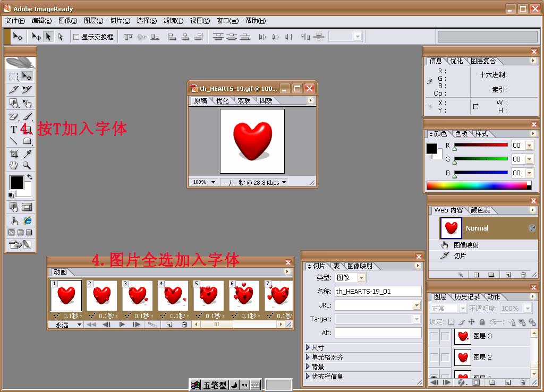This screenshot has height=392, width=544.
Task: Rewind animation to first frame
Action: [91, 325]
